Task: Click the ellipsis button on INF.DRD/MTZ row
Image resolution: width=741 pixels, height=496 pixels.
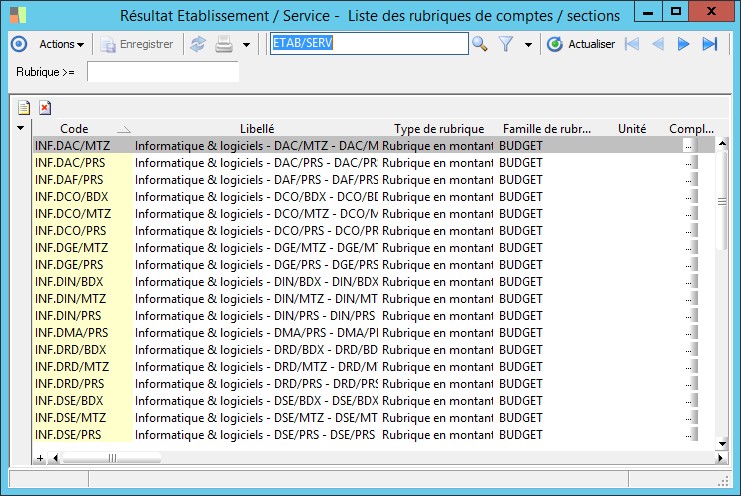Action: tap(689, 367)
